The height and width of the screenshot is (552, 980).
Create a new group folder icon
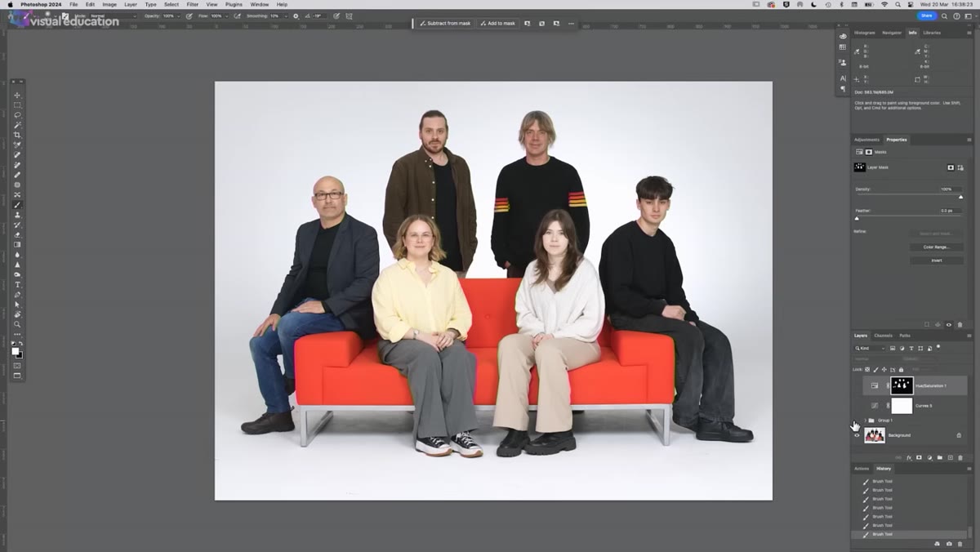pos(939,457)
